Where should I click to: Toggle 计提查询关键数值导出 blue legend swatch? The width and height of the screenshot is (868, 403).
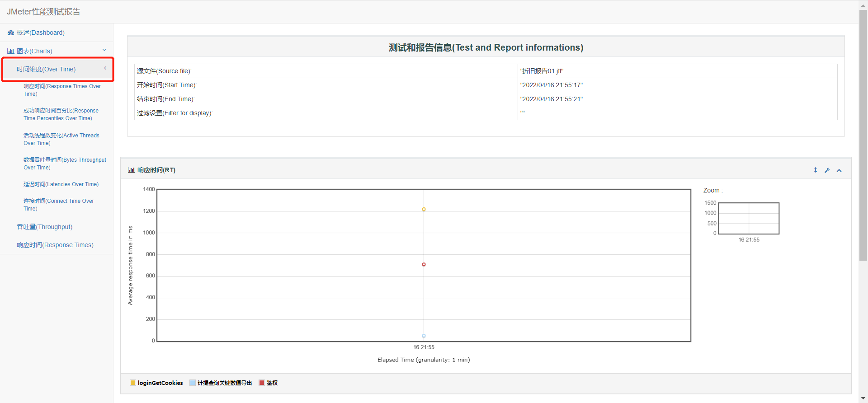pos(193,383)
